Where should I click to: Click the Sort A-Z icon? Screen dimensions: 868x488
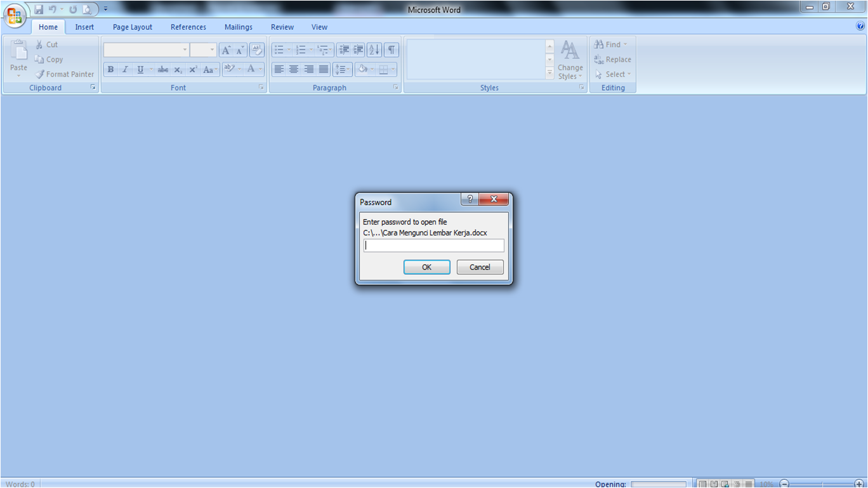click(374, 49)
